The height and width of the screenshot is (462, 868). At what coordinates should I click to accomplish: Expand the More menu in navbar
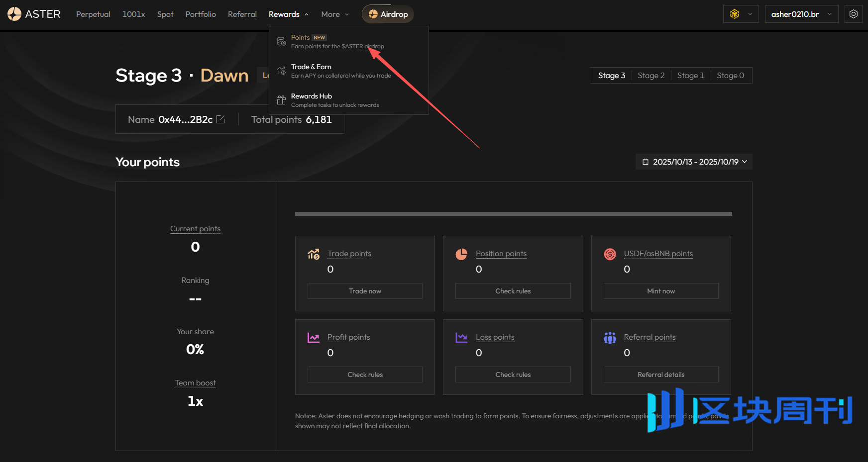335,14
